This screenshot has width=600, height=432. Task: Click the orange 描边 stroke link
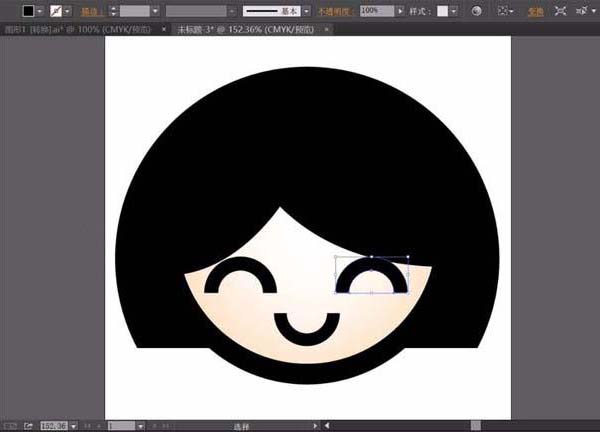click(x=90, y=10)
